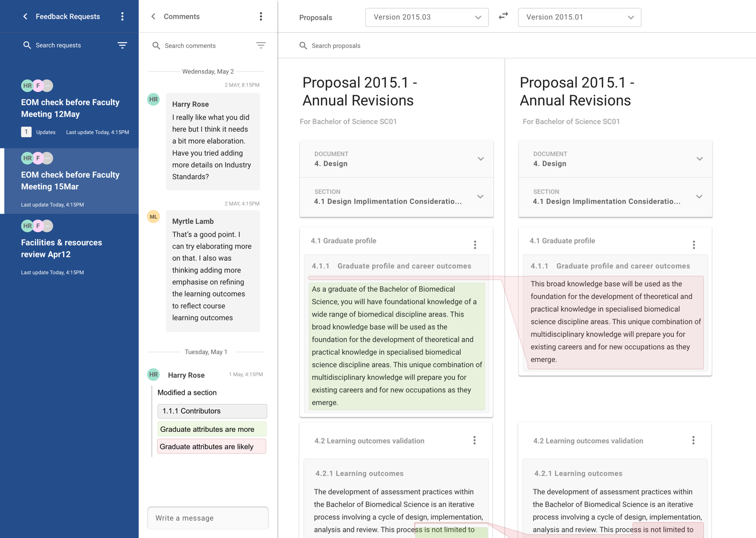Click HR avatar on 12May request
The width and height of the screenshot is (756, 538).
pos(27,86)
